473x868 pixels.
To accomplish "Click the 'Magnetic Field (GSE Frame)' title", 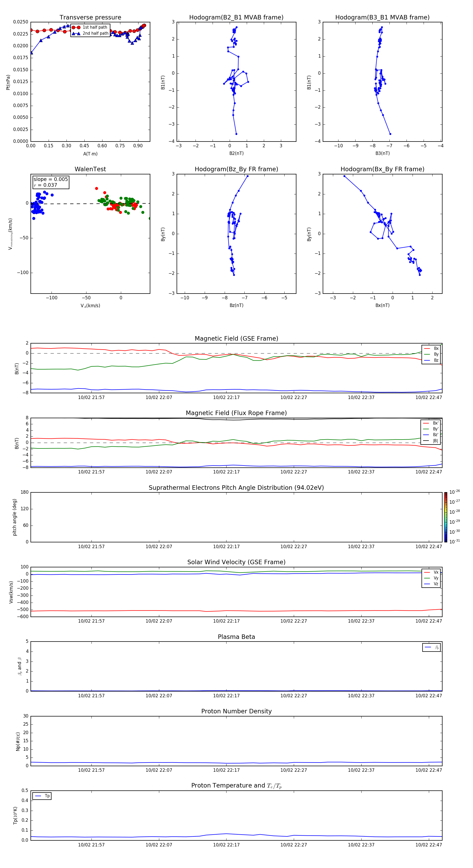I will pyautogui.click(x=236, y=338).
